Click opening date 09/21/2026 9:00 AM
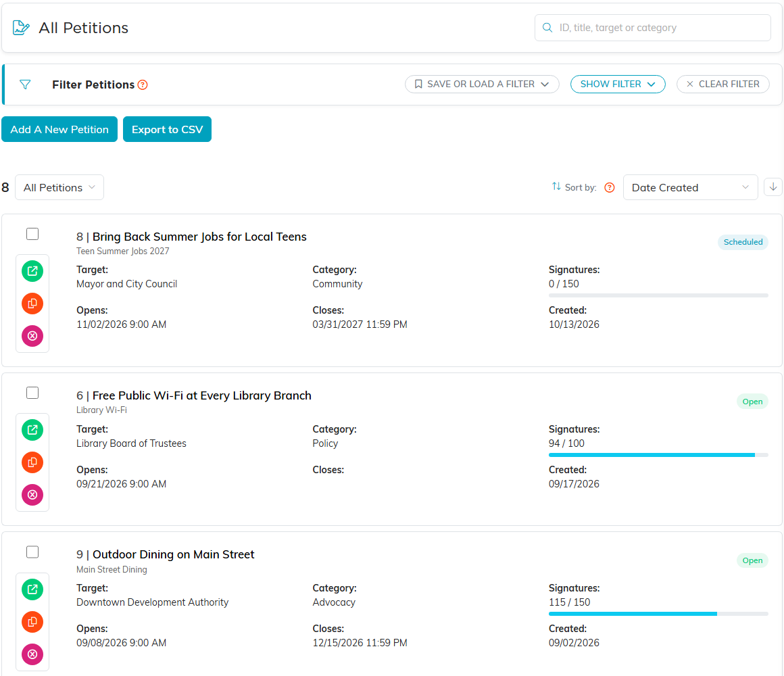Viewport: 784px width, 676px height. click(x=121, y=483)
